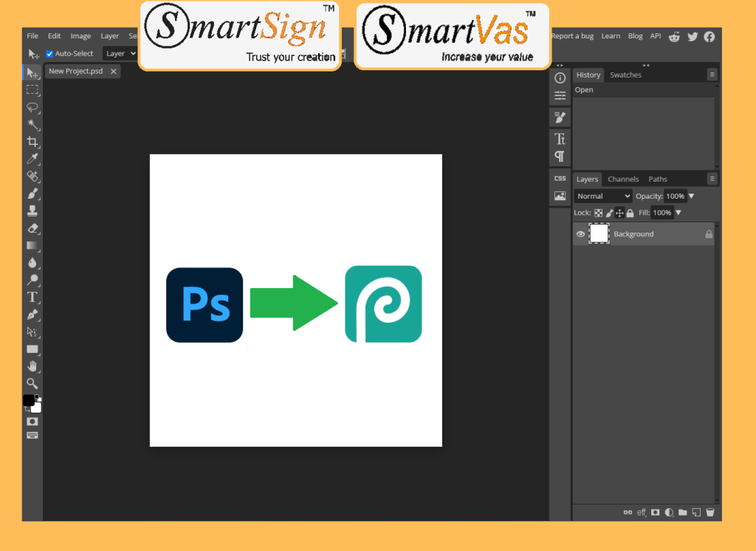This screenshot has height=551, width=756.
Task: Switch to the Channels tab
Action: (623, 179)
